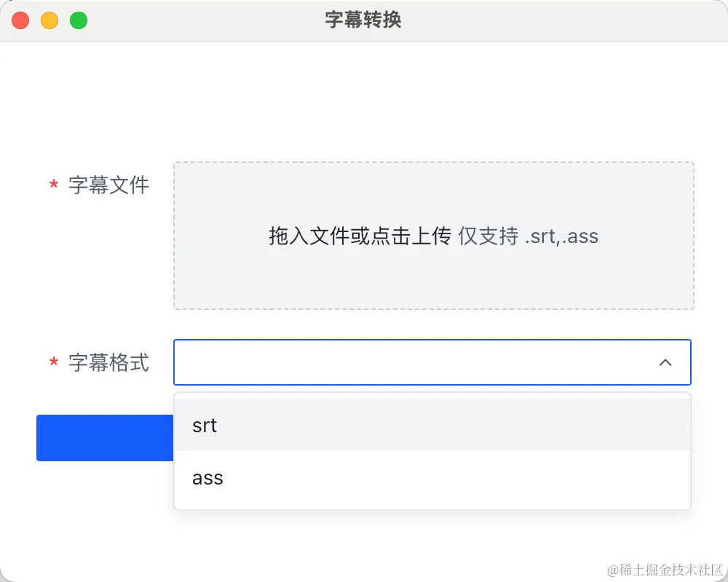Maximize the window with the green button

click(79, 20)
